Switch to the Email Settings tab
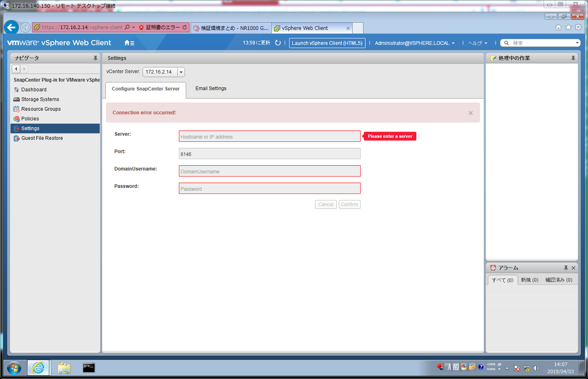 pos(211,88)
